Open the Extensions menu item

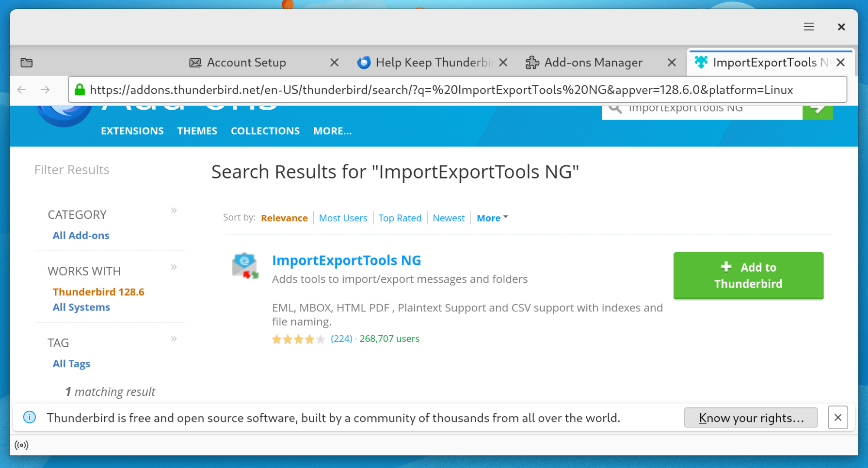[132, 131]
